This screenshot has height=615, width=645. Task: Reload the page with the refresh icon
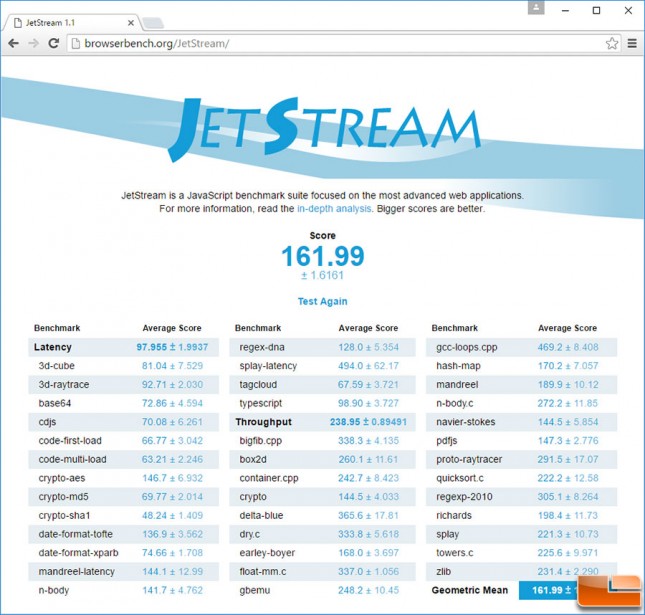[x=53, y=43]
